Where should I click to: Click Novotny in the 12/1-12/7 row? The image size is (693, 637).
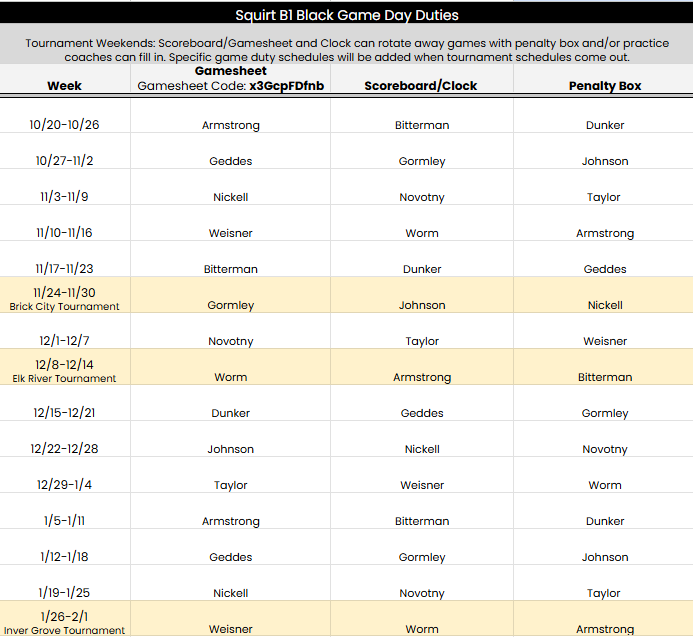230,341
